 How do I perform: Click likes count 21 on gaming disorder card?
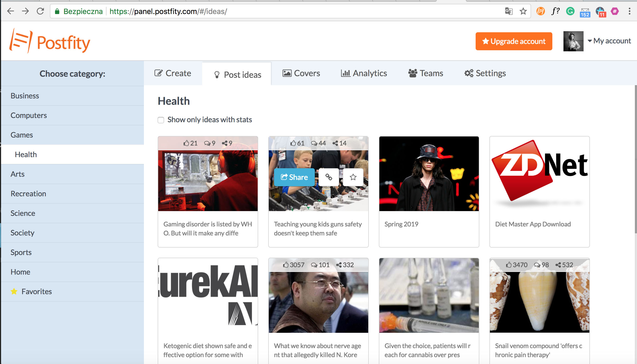coord(190,143)
